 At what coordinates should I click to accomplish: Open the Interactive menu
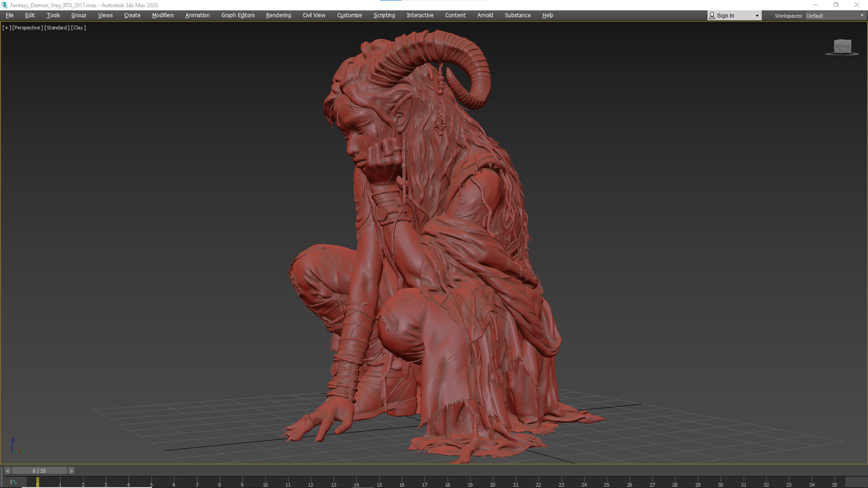[420, 15]
